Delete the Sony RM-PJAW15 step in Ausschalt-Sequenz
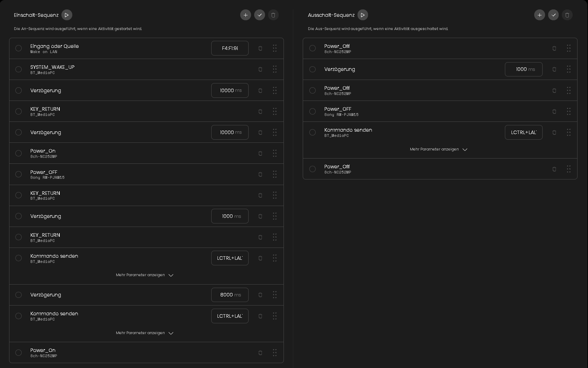588x368 pixels. pyautogui.click(x=554, y=111)
